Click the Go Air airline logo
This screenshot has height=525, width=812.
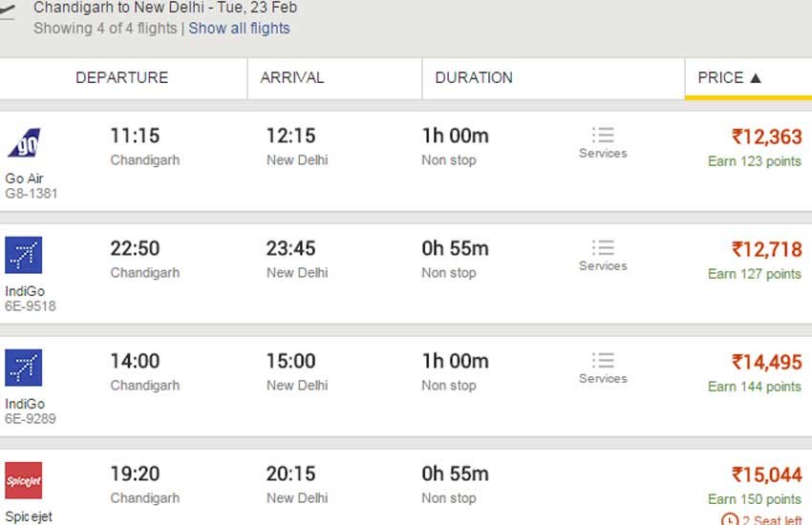point(24,143)
